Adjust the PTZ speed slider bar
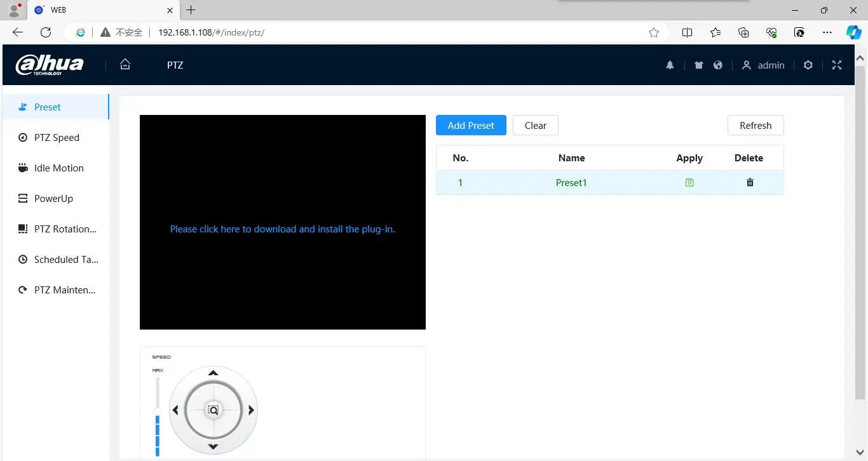 (158, 416)
